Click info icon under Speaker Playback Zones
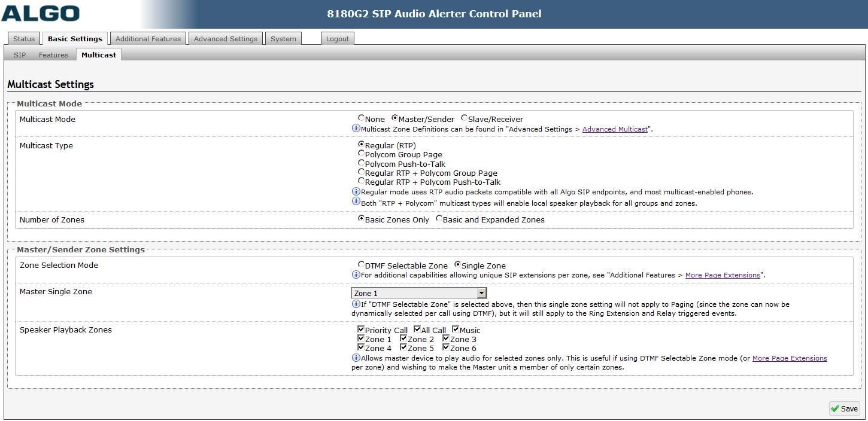Viewport: 868px width, 421px height. tap(356, 358)
